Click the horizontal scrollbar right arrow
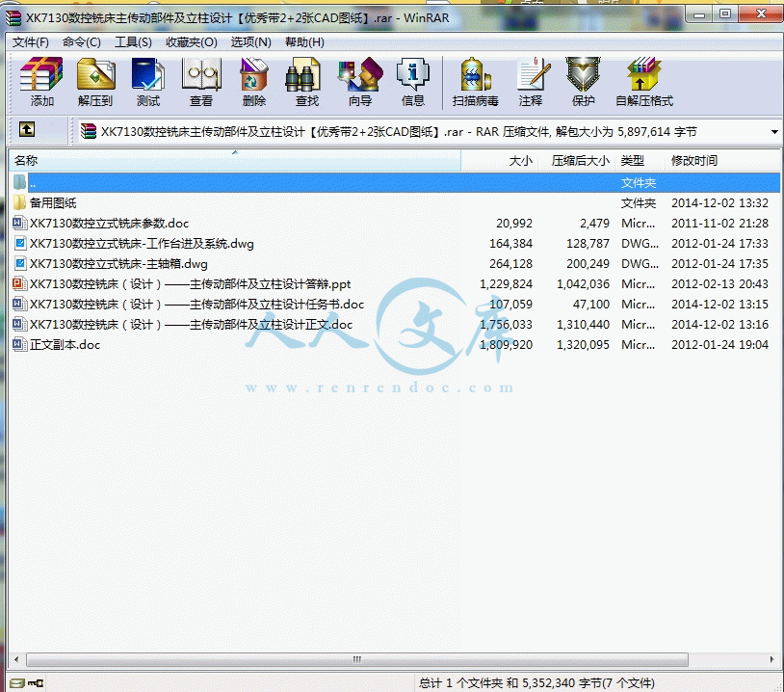784x692 pixels. coord(772,659)
